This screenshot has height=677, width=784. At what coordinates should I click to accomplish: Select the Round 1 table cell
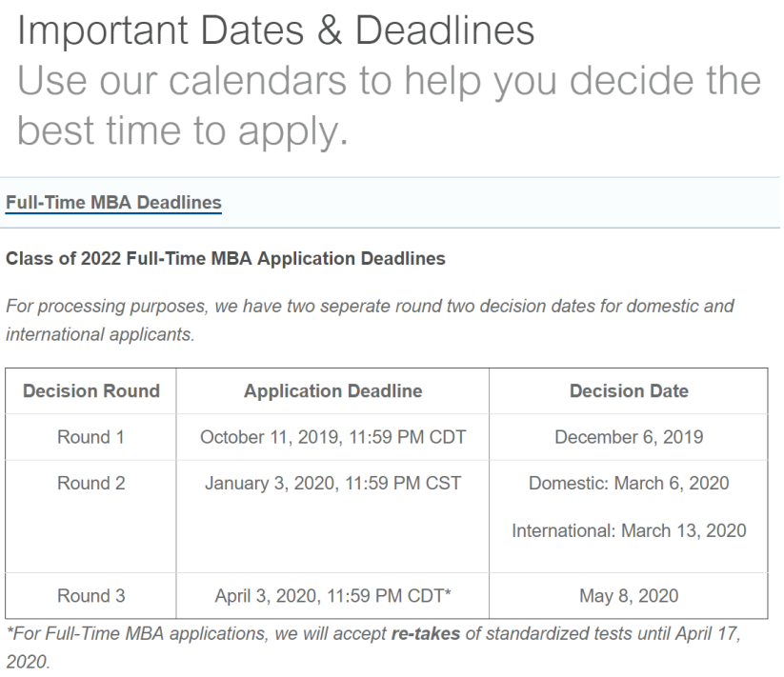pos(91,437)
